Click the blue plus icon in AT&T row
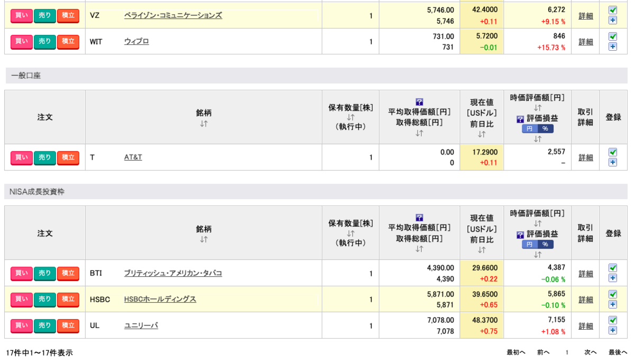The image size is (635, 364). tap(613, 162)
